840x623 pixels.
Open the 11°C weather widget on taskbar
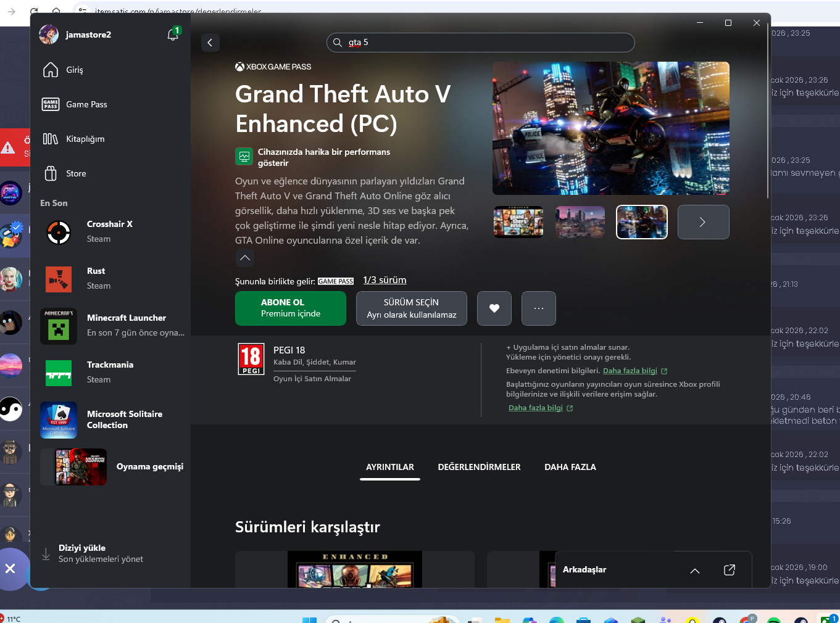click(x=10, y=619)
